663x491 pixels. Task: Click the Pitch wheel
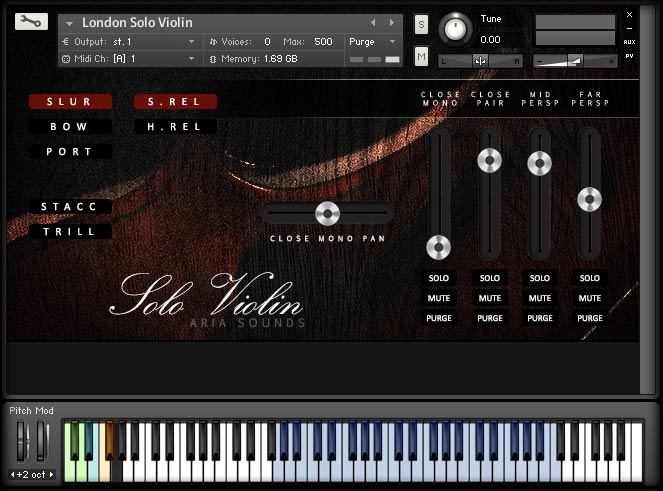coord(22,441)
